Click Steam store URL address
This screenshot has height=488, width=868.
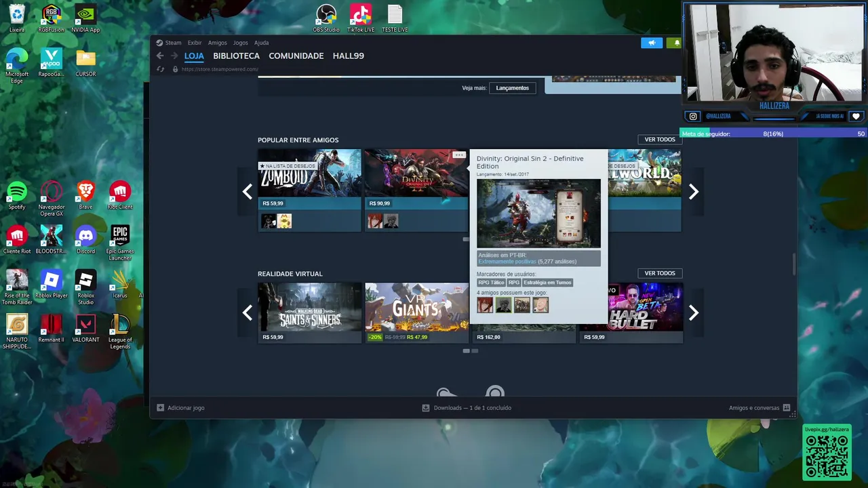pos(220,69)
